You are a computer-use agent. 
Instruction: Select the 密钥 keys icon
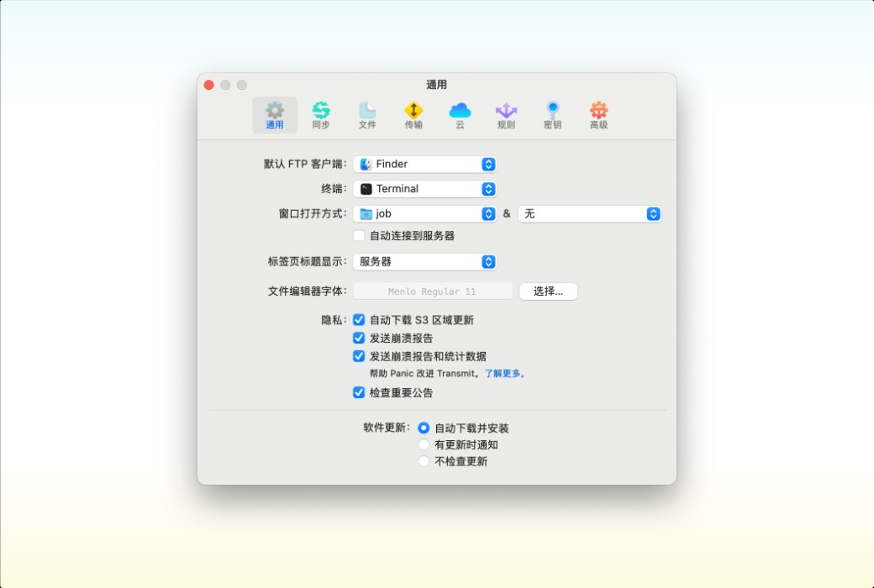coord(552,114)
